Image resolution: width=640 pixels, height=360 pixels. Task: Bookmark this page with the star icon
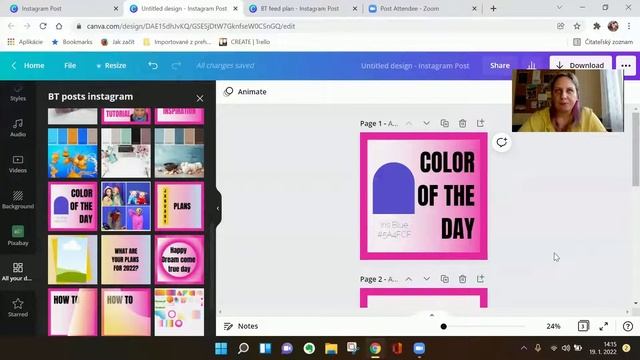(x=577, y=26)
